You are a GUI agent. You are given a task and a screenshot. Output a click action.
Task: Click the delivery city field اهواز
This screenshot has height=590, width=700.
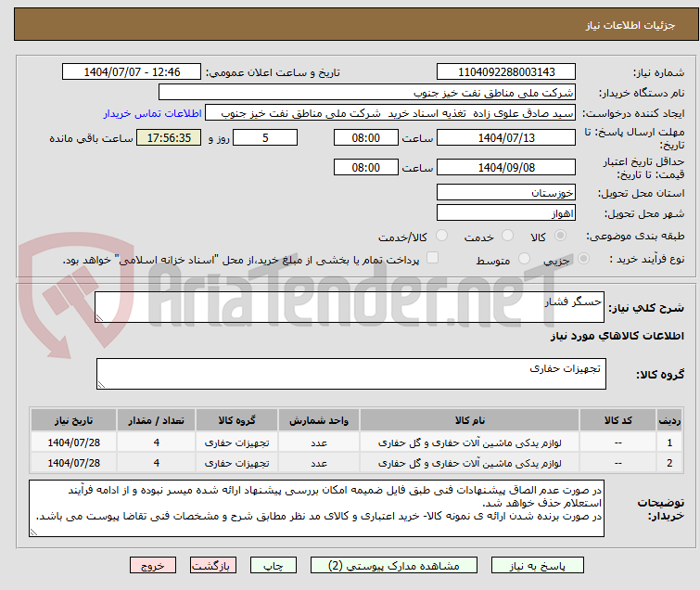point(506,213)
